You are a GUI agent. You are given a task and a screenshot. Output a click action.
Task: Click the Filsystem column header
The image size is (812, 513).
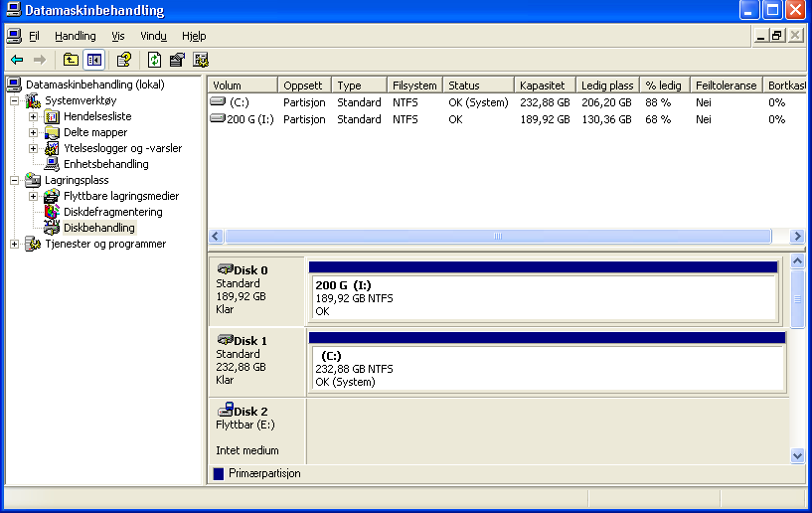coord(414,85)
